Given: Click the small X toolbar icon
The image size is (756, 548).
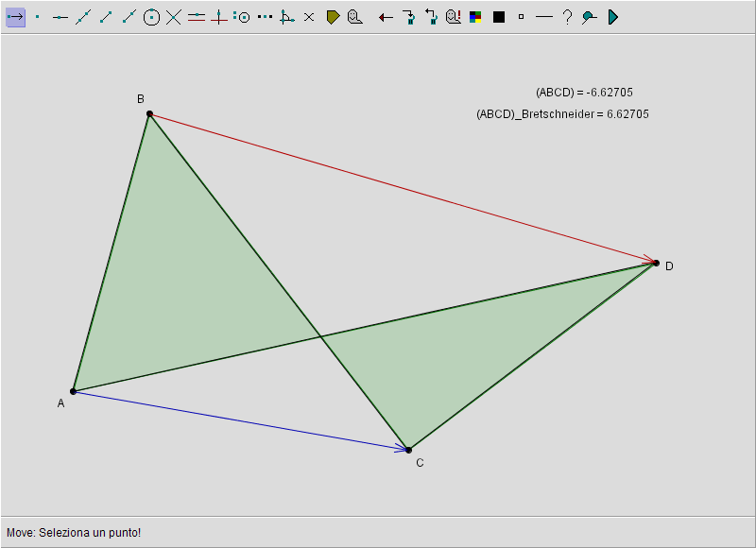Looking at the screenshot, I should click(309, 17).
